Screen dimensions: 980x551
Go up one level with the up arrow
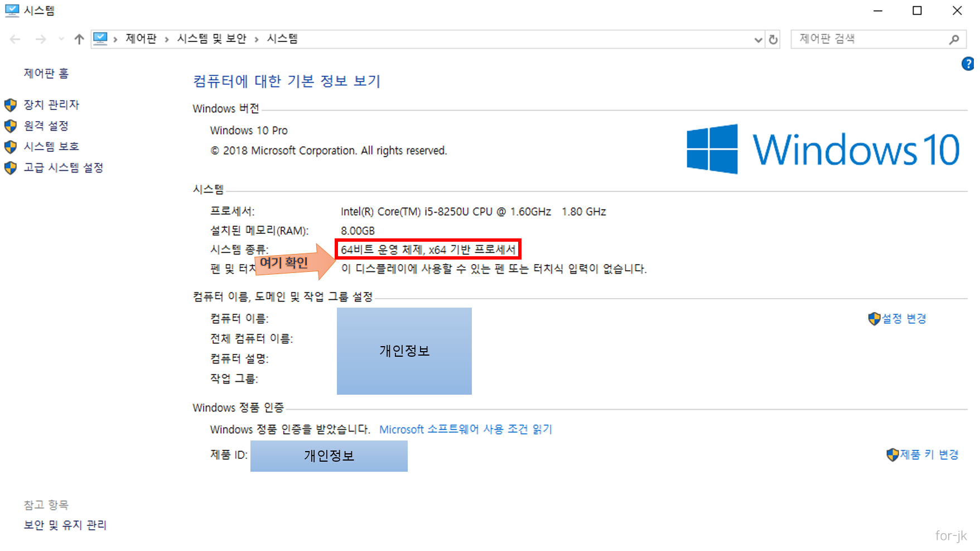pos(79,39)
